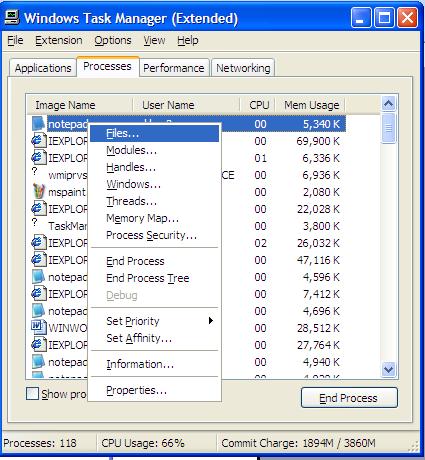Choose End Process Tree in the context menu
This screenshot has height=460, width=425.
click(154, 278)
